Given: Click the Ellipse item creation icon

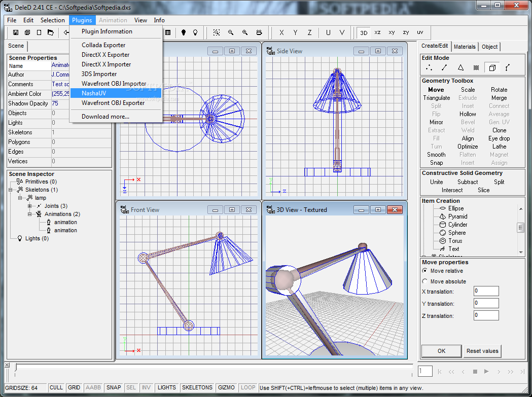Looking at the screenshot, I should click(442, 208).
